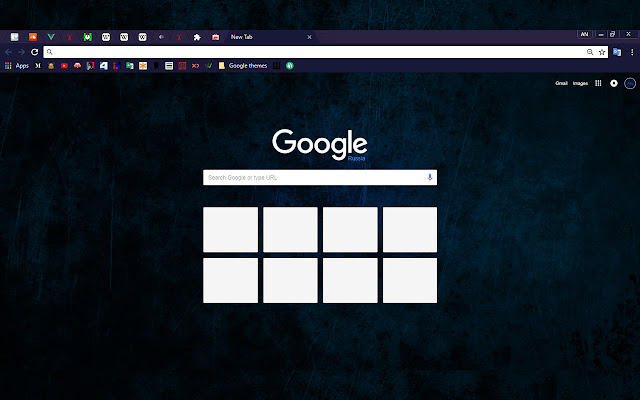This screenshot has width=640, height=400.
Task: Open the YouTube bookmark
Action: click(x=64, y=66)
